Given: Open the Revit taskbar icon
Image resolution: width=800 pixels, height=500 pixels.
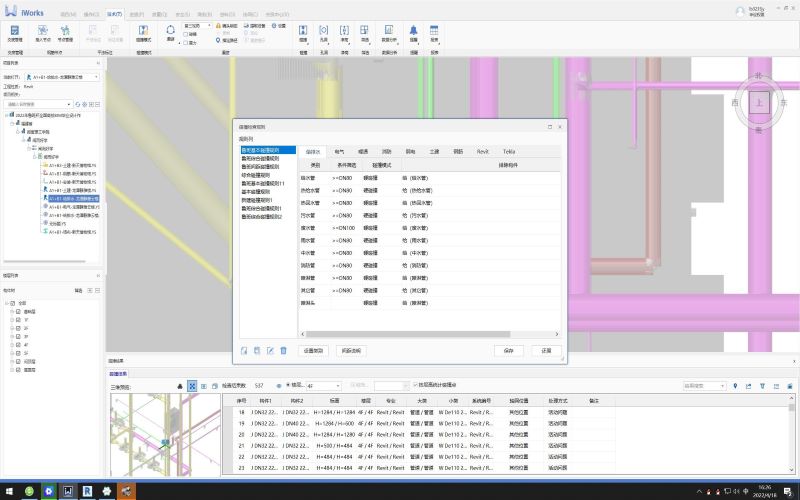Looking at the screenshot, I should (x=87, y=491).
